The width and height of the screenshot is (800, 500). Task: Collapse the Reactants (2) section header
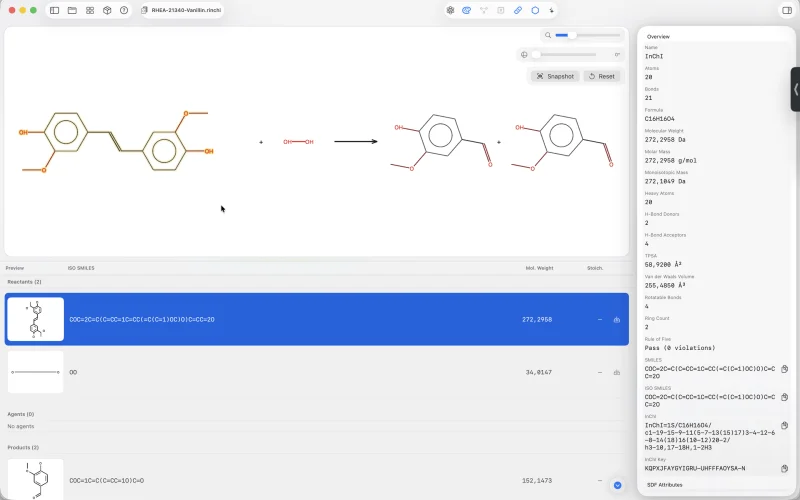coord(24,282)
